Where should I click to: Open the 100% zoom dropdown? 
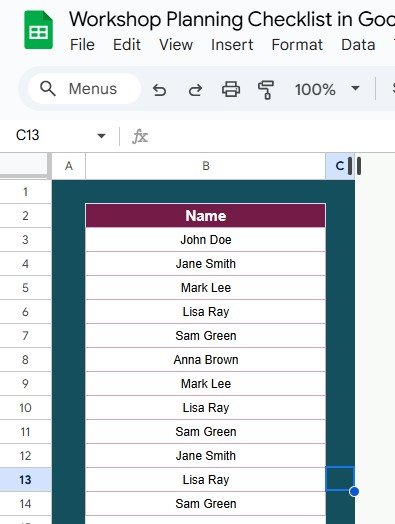327,89
